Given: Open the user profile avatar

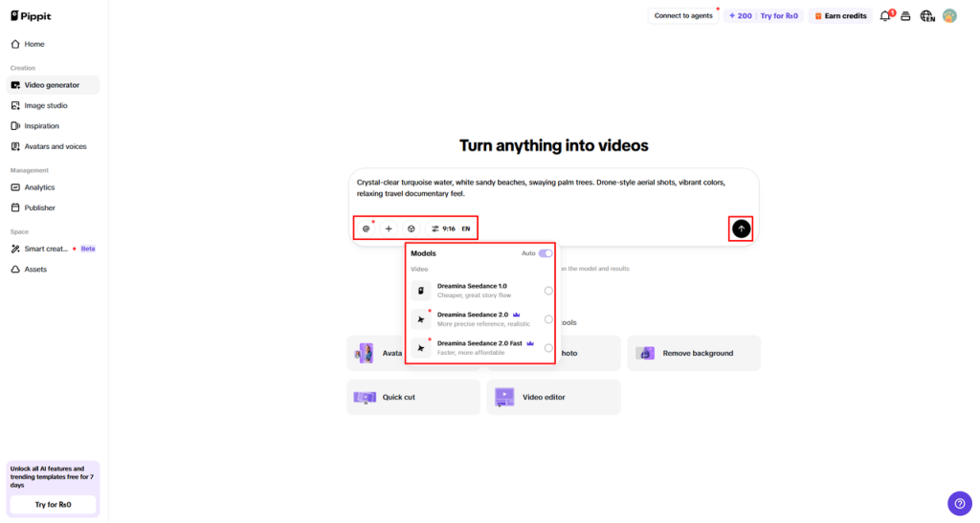Looking at the screenshot, I should [949, 16].
